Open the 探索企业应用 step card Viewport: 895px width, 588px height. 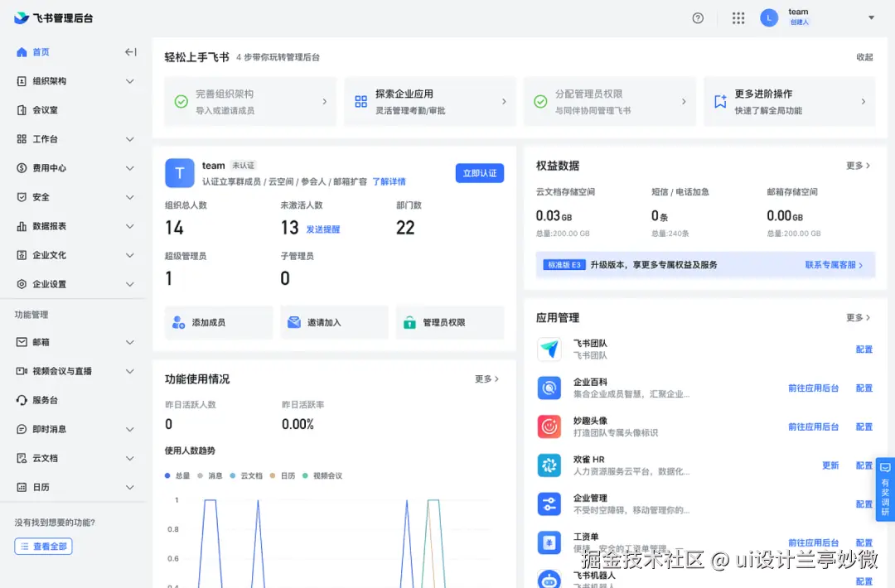point(430,102)
